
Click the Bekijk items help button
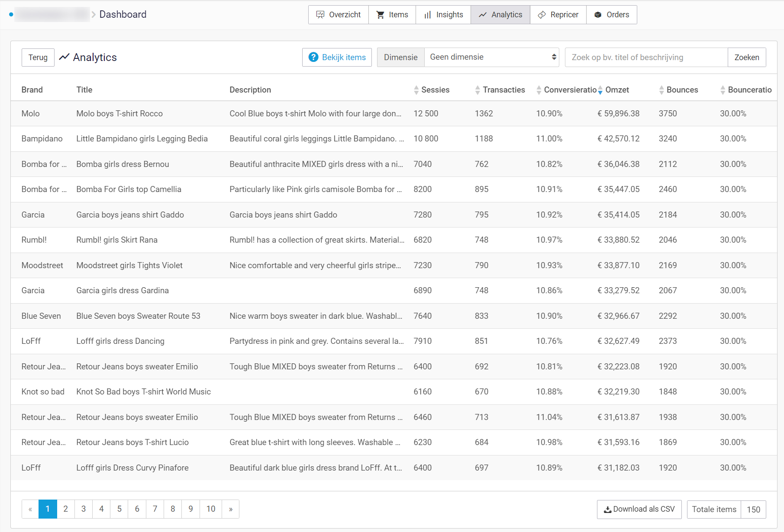(337, 57)
